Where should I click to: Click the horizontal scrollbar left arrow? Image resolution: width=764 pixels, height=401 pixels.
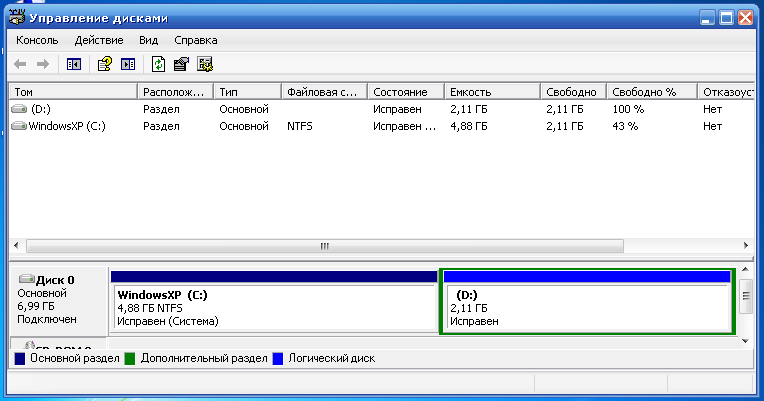(x=16, y=246)
